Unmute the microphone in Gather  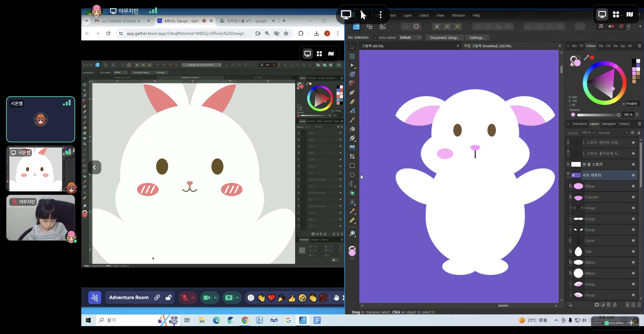click(185, 297)
